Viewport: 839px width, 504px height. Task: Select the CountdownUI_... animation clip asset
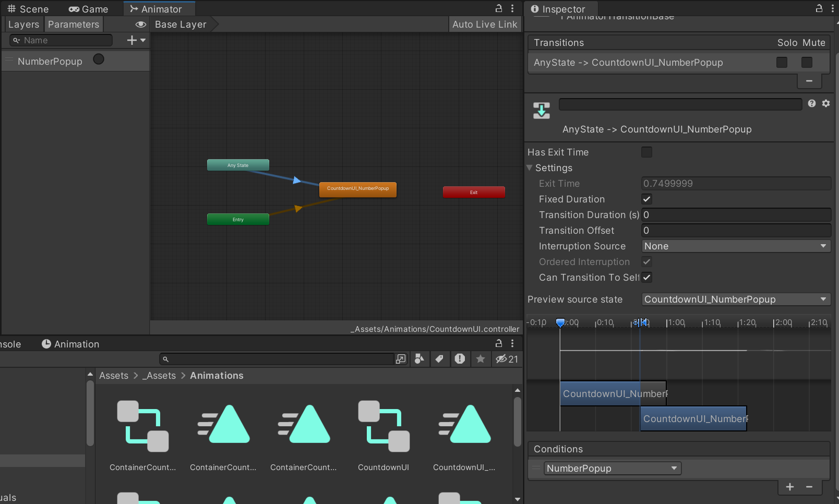[464, 436]
